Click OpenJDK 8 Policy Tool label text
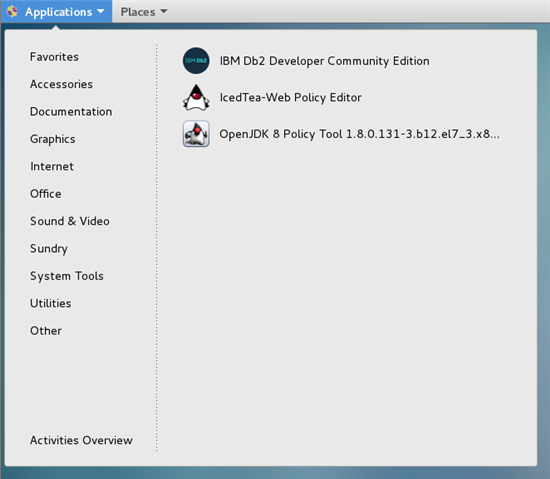 click(x=360, y=134)
